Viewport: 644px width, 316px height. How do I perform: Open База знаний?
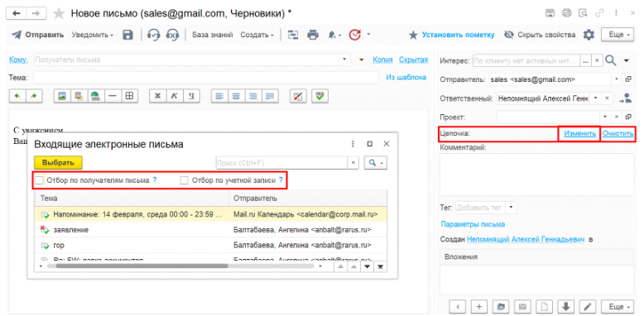pyautogui.click(x=213, y=35)
